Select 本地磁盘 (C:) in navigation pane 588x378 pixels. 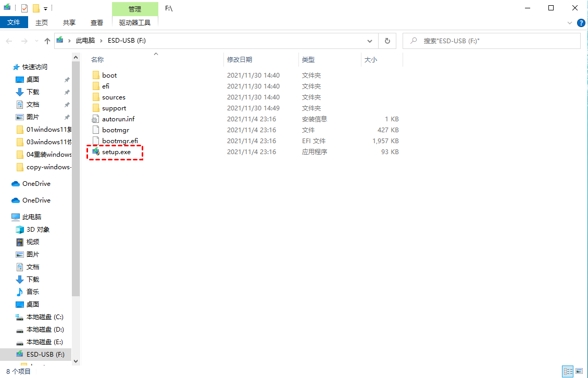pos(45,317)
